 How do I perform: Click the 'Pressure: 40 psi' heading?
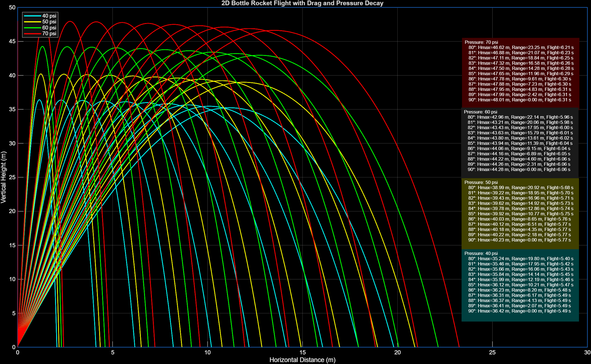click(x=481, y=253)
